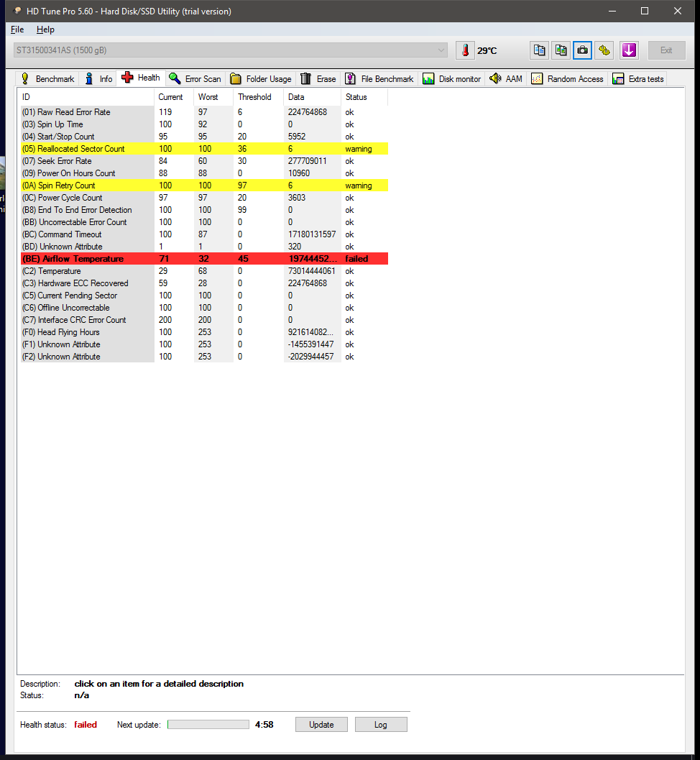Open options with the yellow tools icon
Screen dimensions: 700x760
pyautogui.click(x=604, y=50)
